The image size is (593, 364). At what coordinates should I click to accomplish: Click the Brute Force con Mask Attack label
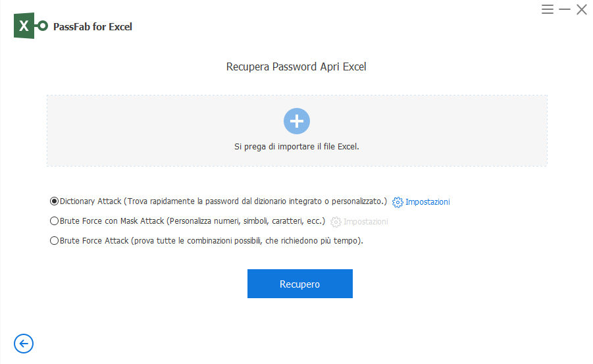[x=192, y=221]
